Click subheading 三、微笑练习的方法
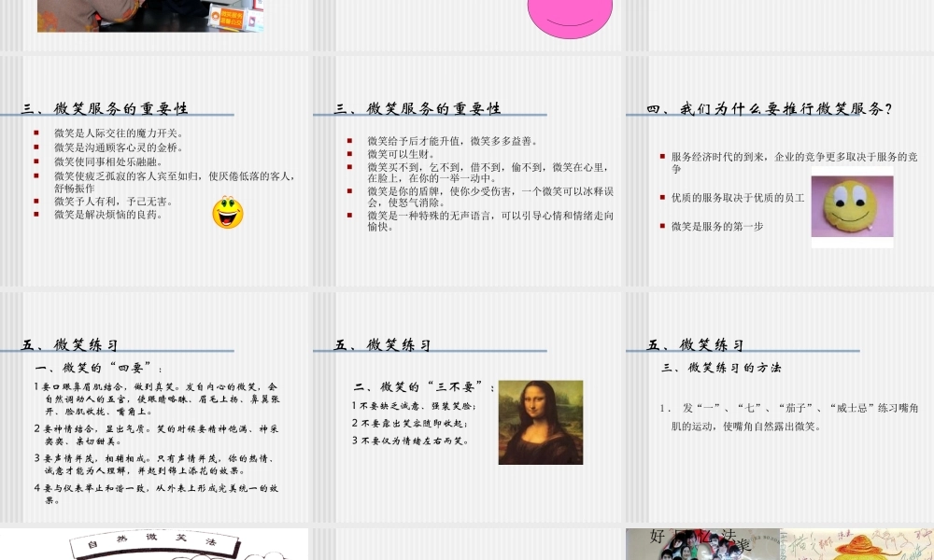This screenshot has height=560, width=934. point(721,368)
